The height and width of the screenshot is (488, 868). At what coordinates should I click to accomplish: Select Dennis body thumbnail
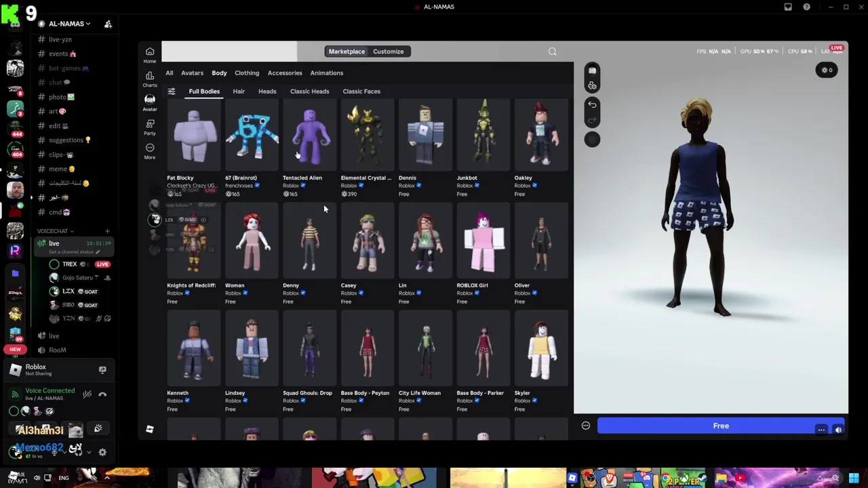(x=425, y=136)
